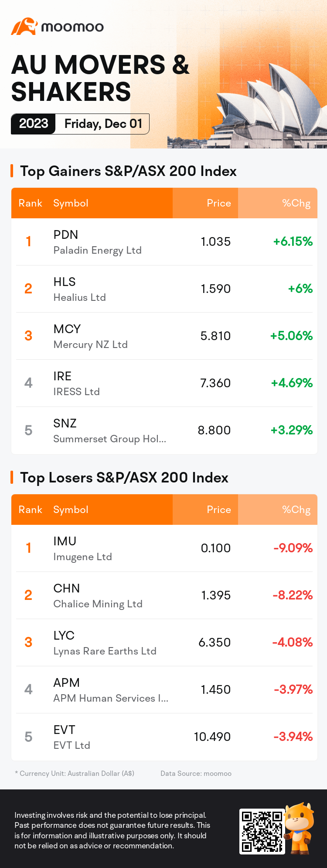Click the Top Losers Price column header
This screenshot has height=868, width=327.
(219, 510)
